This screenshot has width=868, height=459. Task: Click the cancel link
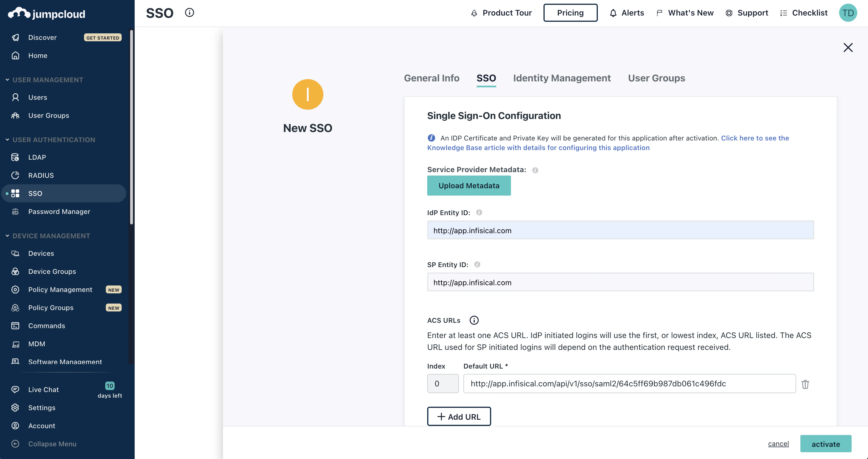[x=778, y=444]
